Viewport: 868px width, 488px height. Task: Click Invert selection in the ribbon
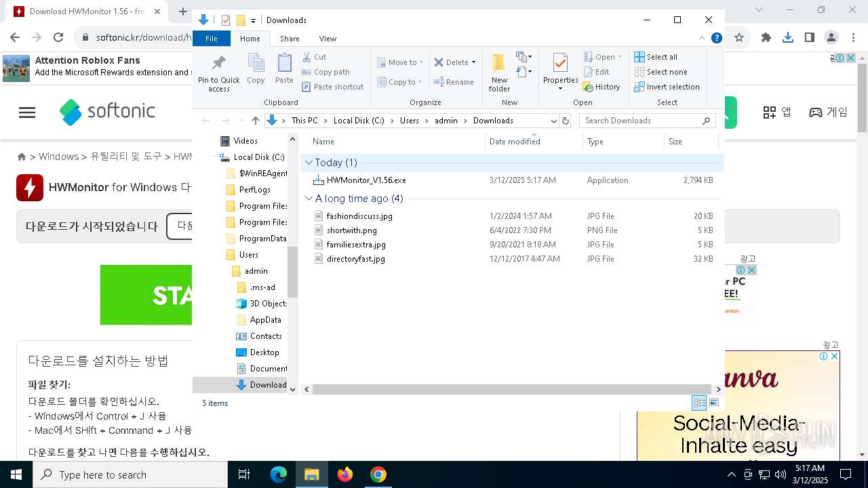[x=667, y=87]
